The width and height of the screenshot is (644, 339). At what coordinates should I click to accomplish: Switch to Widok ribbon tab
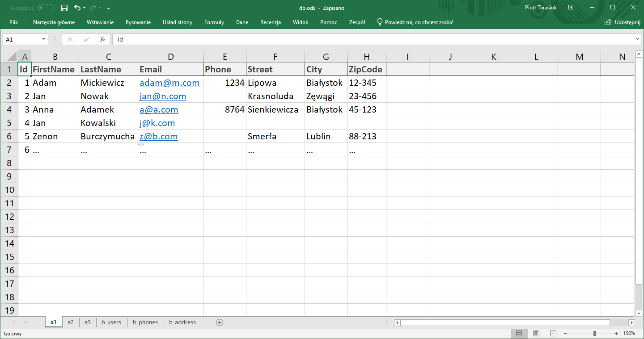(301, 22)
